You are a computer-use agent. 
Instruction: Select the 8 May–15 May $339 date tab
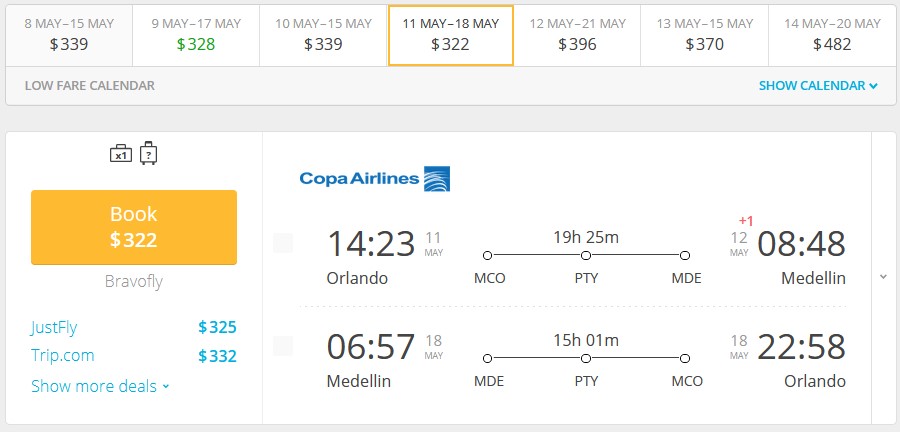(x=69, y=36)
